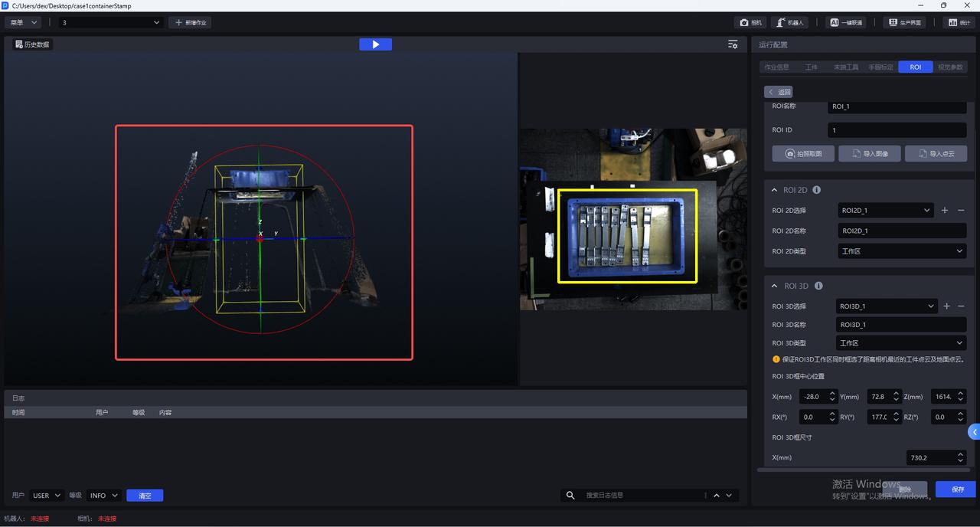The image size is (980, 527).
Task: Click the ROI名称 input field
Action: pyautogui.click(x=897, y=107)
